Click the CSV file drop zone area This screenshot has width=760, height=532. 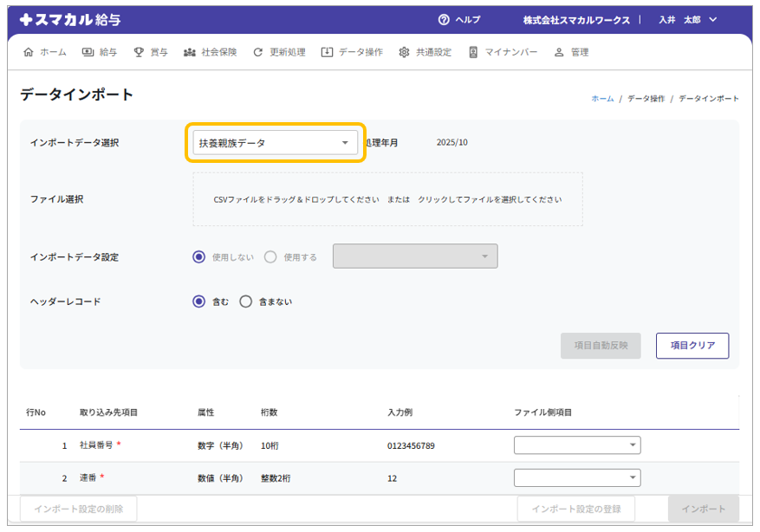point(387,199)
